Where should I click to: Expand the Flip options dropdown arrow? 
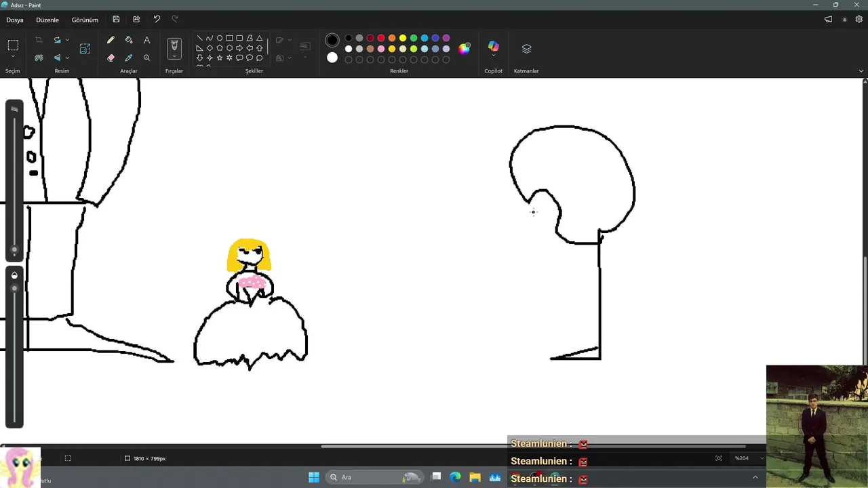67,58
